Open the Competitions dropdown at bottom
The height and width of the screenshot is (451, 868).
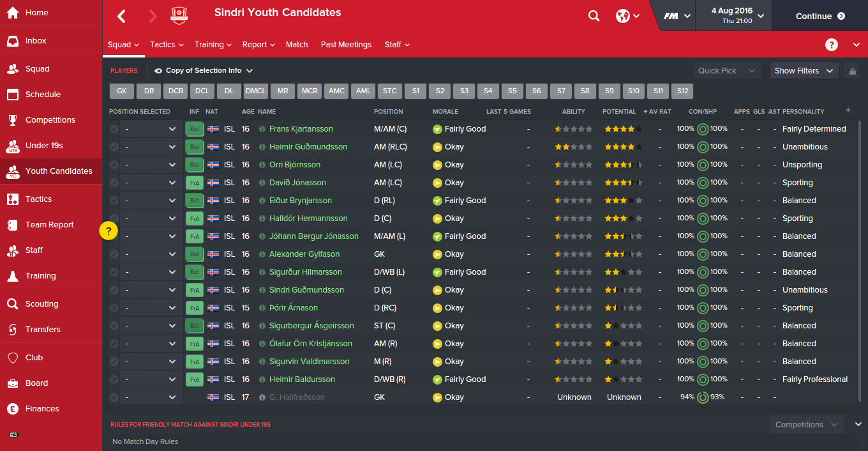click(806, 424)
